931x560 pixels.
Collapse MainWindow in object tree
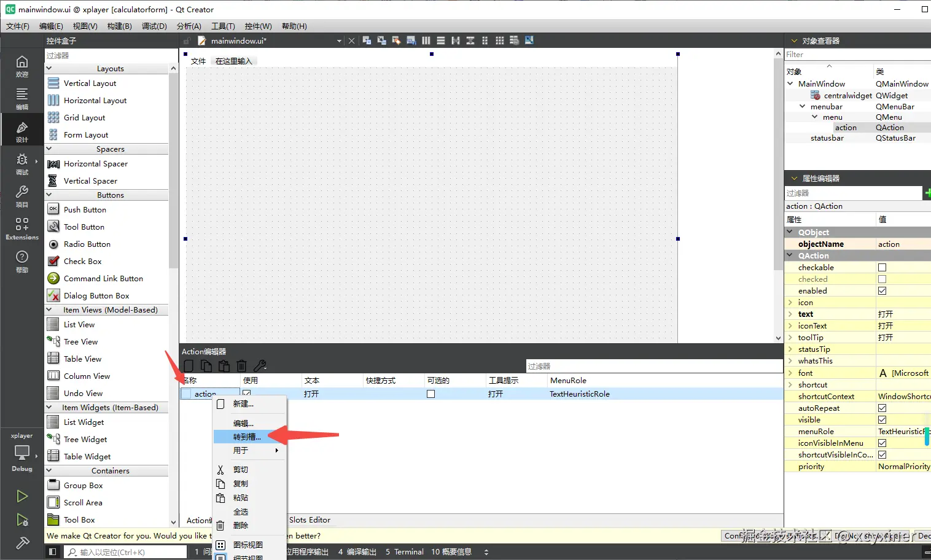point(790,84)
